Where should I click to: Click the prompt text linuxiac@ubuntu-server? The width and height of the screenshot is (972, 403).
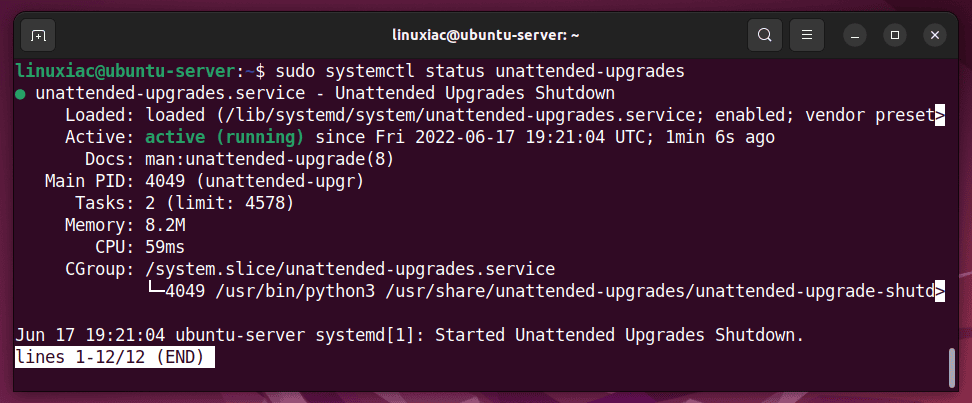pyautogui.click(x=125, y=71)
